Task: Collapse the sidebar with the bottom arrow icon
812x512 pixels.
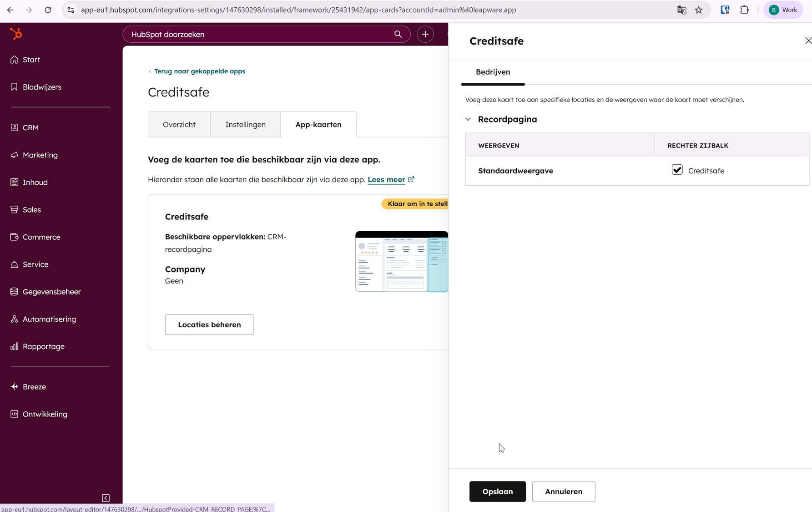Action: click(x=106, y=498)
